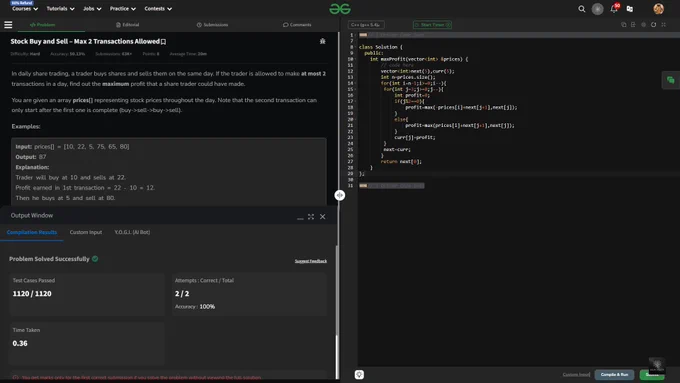Screen dimensions: 680x383
Task: Bookmark the problem next to title
Action: click(x=163, y=42)
